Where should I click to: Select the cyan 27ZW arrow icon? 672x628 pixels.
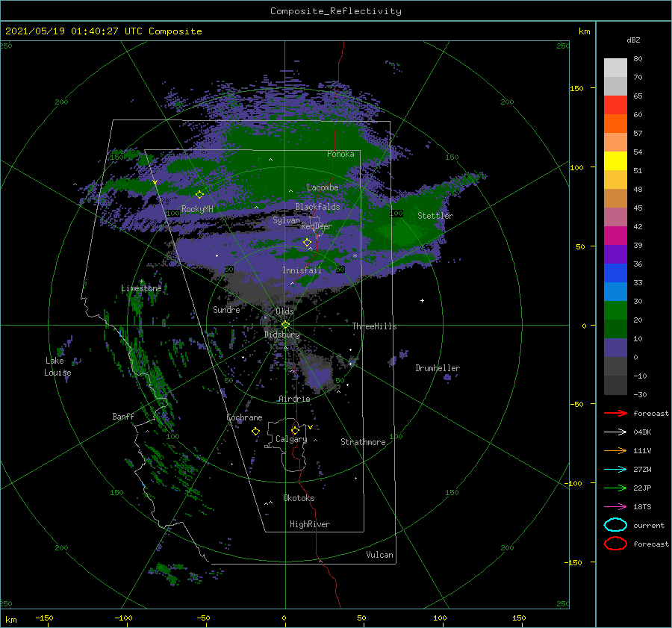coord(615,470)
